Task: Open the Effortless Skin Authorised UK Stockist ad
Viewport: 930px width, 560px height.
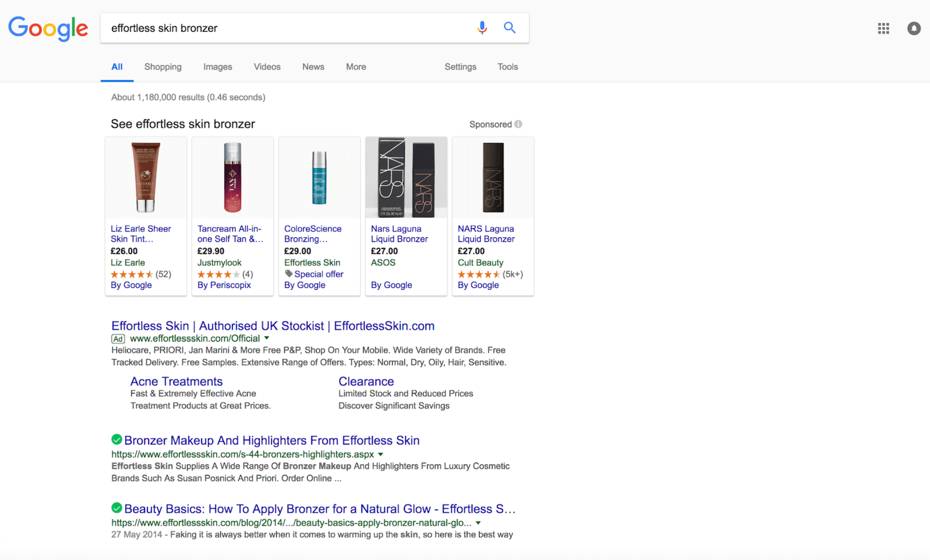Action: coord(273,325)
